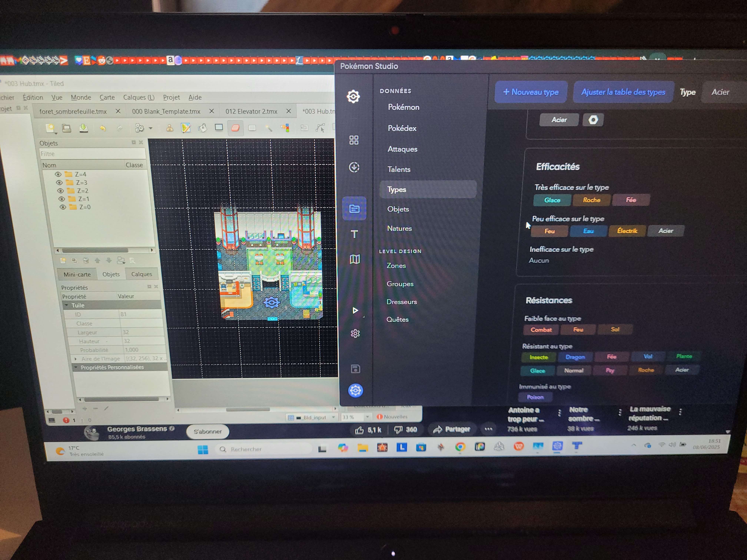Click the New file icon in Tiled toolbar
747x560 pixels.
click(50, 128)
